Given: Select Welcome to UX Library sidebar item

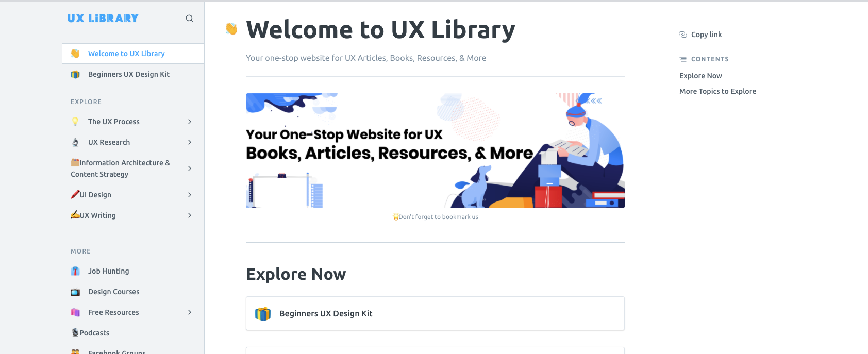Looking at the screenshot, I should pyautogui.click(x=133, y=54).
